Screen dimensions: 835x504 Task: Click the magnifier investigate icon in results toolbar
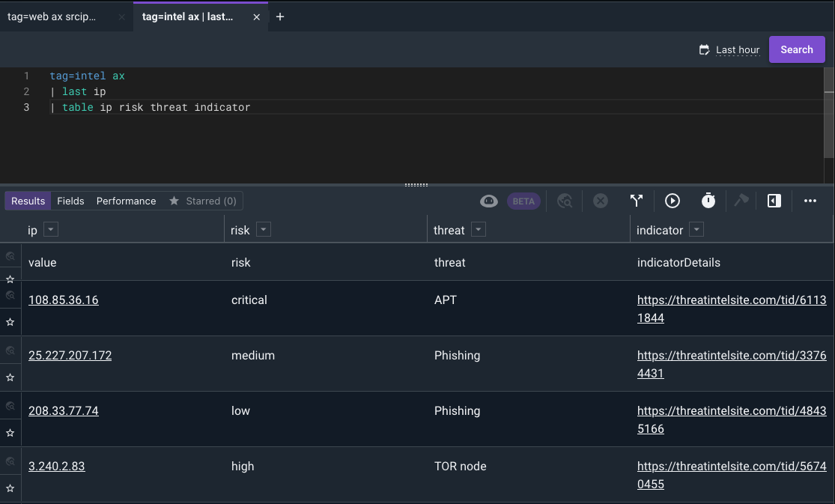(565, 201)
